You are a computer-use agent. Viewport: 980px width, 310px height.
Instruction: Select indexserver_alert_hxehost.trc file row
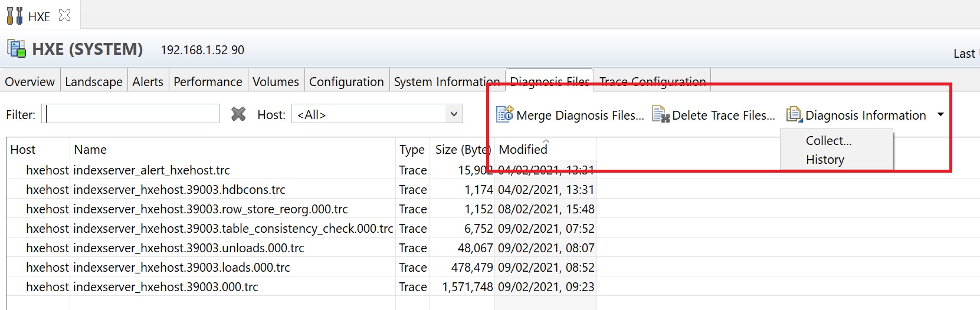click(152, 170)
